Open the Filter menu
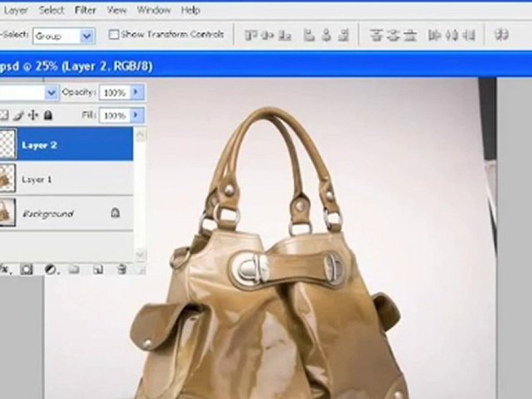 point(85,10)
